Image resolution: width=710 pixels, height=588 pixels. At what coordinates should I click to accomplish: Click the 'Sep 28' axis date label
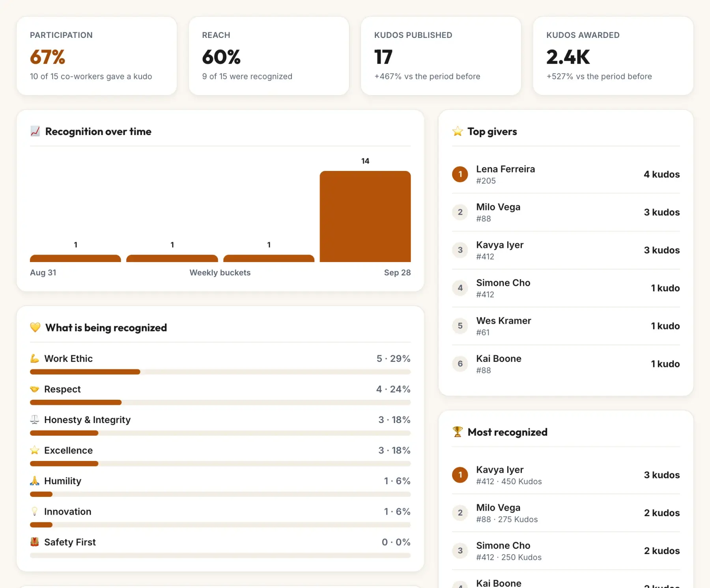coord(398,272)
